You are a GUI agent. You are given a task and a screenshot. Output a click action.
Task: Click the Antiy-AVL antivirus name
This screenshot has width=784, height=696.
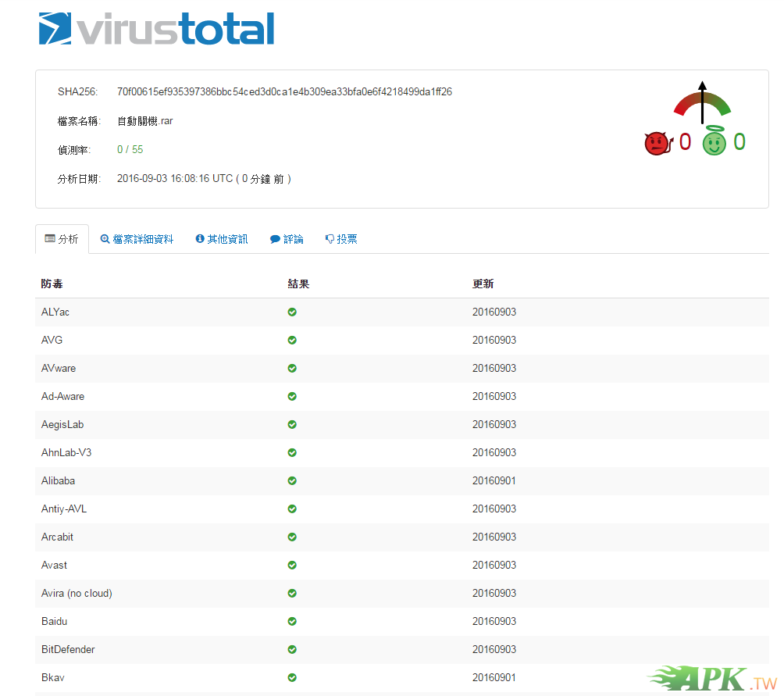[x=64, y=509]
